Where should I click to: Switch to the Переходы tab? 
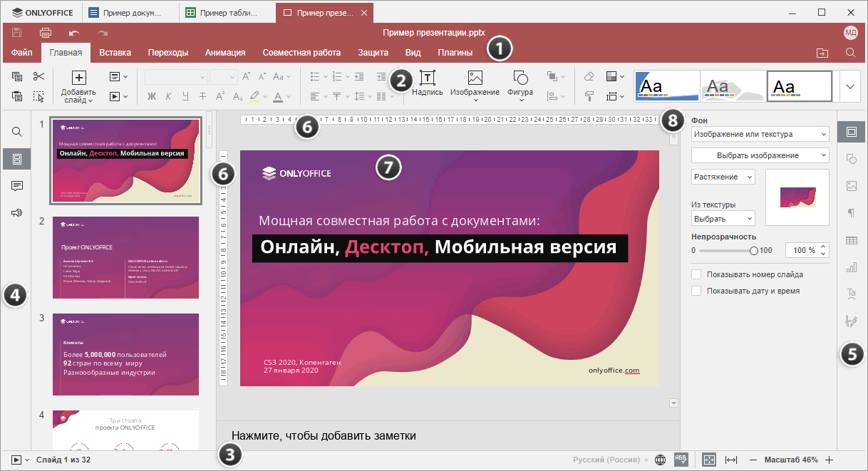point(168,53)
